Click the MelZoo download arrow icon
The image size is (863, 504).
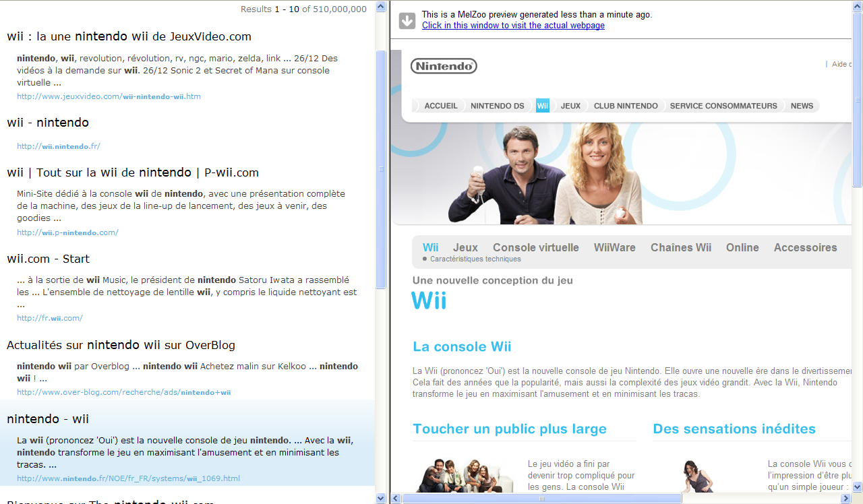point(407,21)
